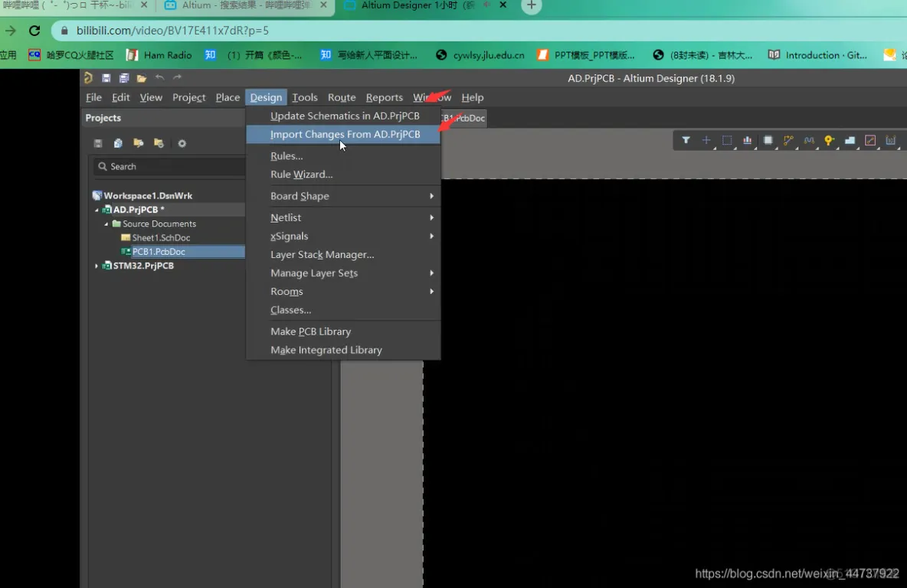Viewport: 907px width, 588px height.
Task: Open the Ham Radio bookmark
Action: point(159,55)
